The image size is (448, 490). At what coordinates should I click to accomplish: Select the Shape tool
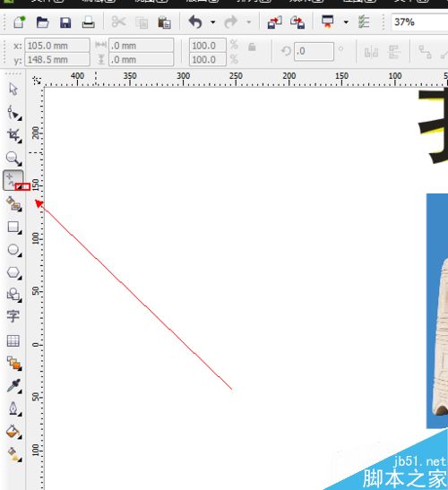coord(13,113)
